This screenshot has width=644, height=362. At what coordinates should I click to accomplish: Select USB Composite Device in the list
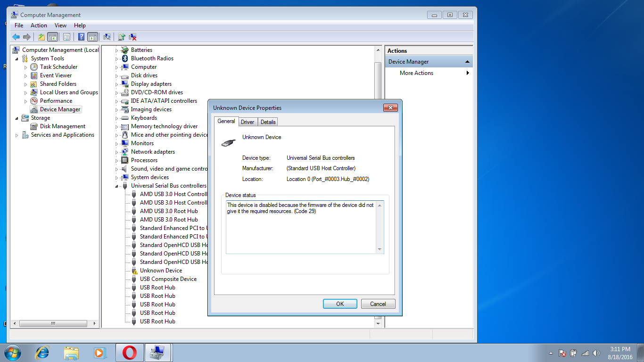tap(168, 279)
